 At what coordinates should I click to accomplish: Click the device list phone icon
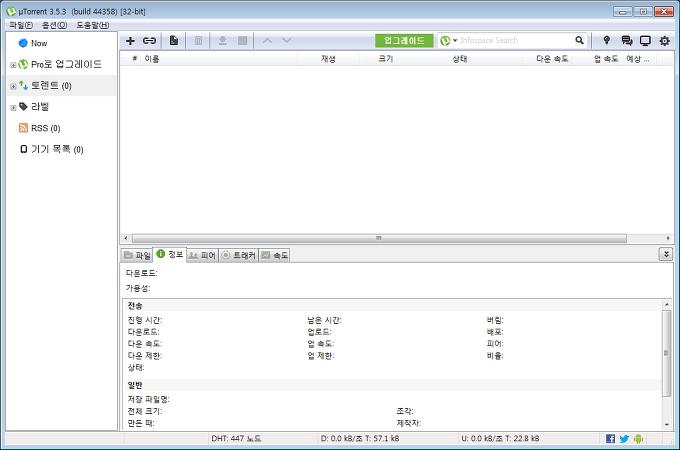click(x=23, y=149)
